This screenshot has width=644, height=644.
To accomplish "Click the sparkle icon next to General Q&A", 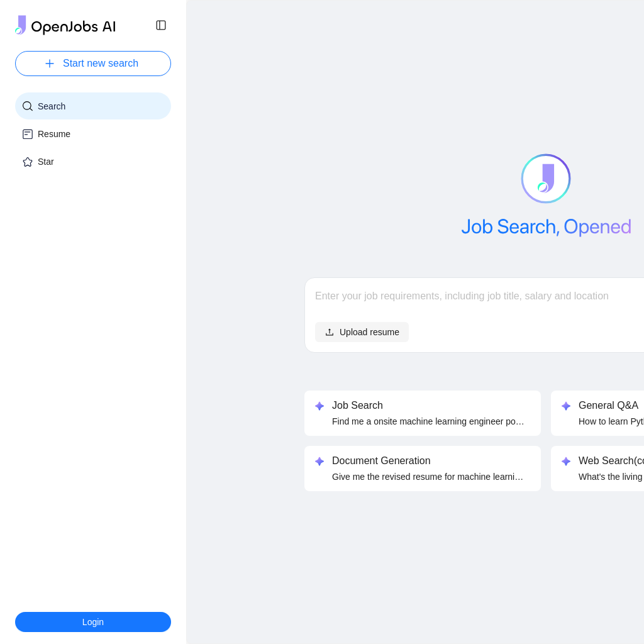I will [x=566, y=406].
